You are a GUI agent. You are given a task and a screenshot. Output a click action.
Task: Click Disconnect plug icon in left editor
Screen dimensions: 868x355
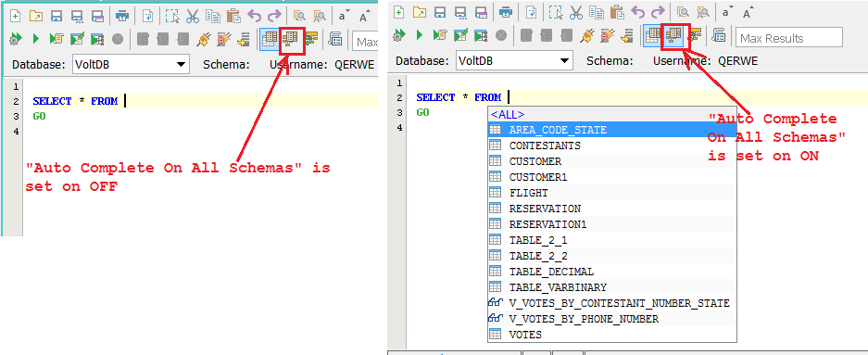tap(223, 39)
